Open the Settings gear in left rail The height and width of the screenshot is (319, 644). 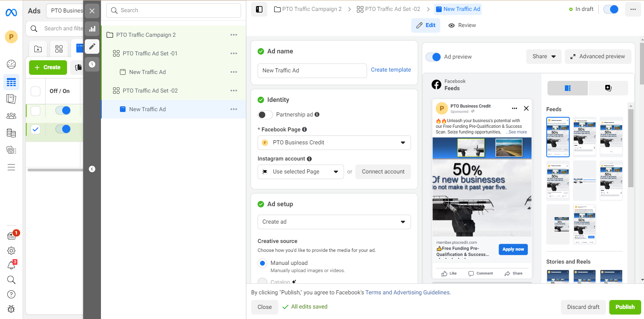click(11, 251)
